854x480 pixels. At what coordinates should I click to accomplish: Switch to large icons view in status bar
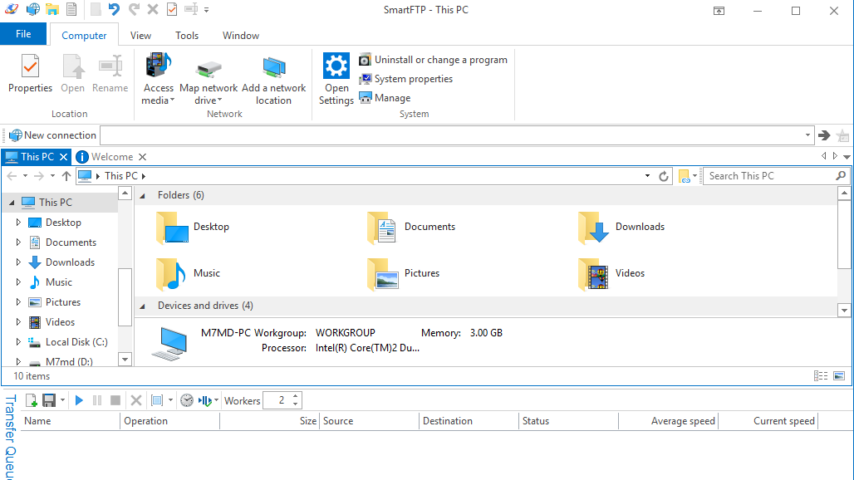point(839,376)
